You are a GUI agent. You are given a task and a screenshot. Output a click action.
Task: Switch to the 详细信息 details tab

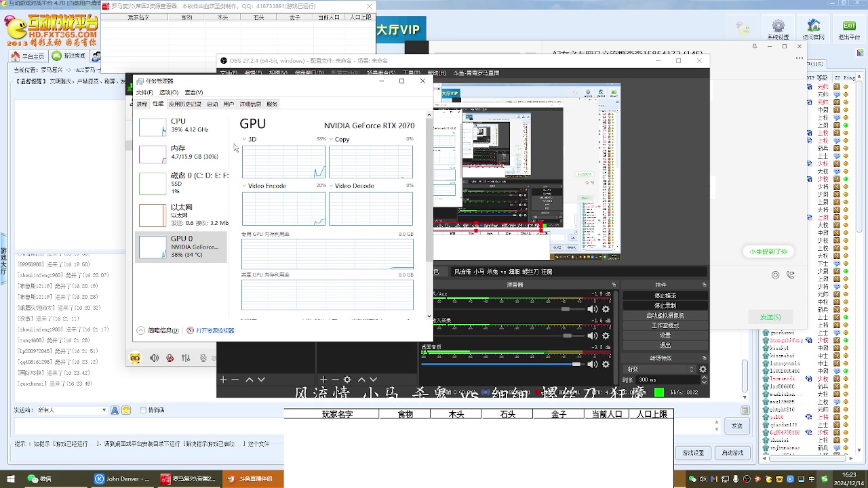250,104
